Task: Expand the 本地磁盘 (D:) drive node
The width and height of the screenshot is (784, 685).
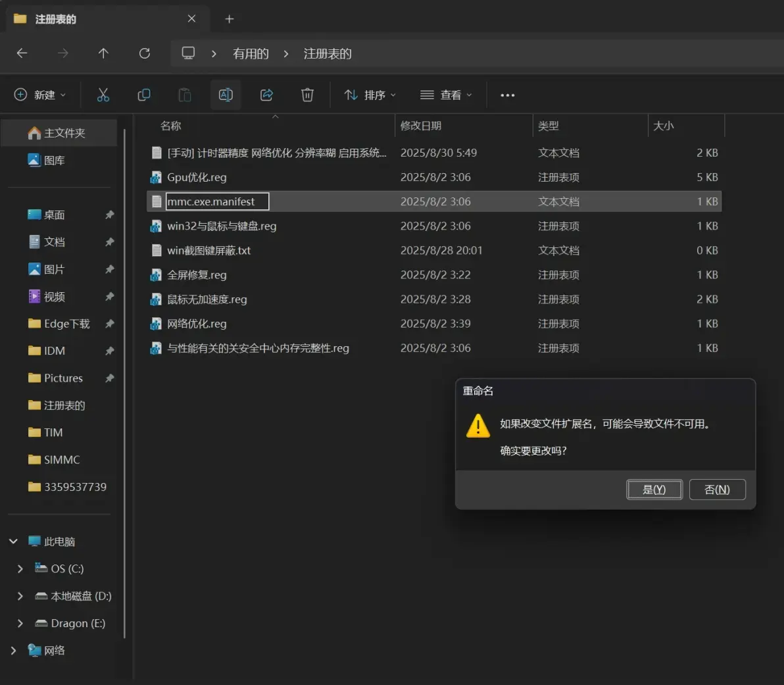Action: (20, 596)
